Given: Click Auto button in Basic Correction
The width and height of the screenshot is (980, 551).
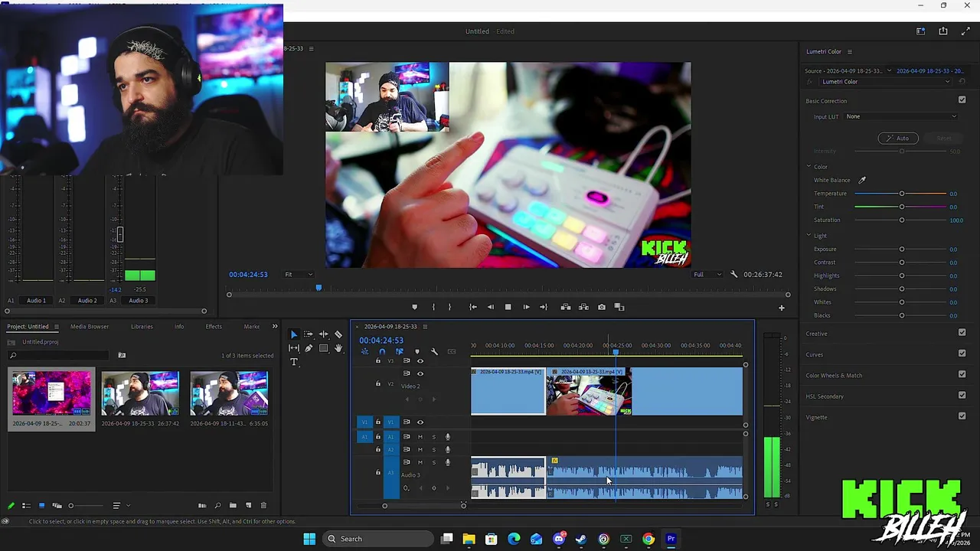Looking at the screenshot, I should (x=898, y=138).
